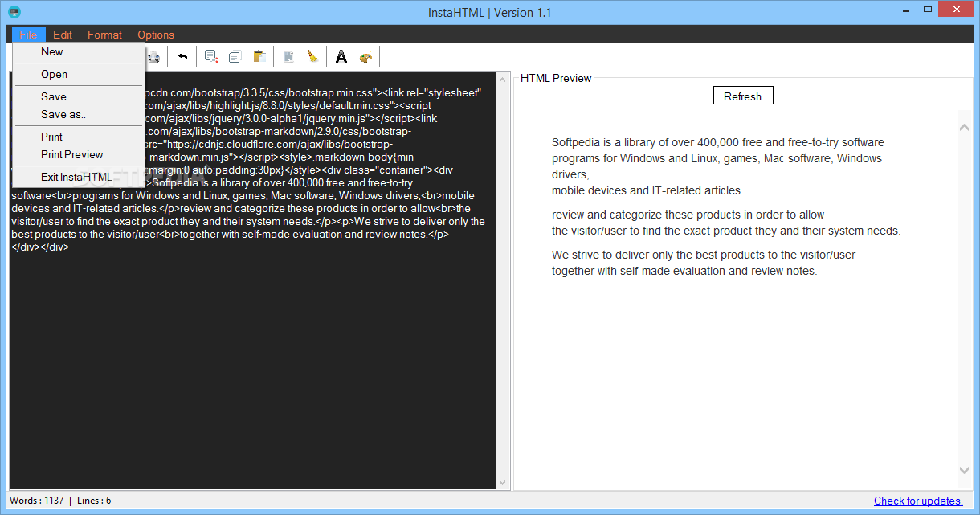The image size is (980, 515).
Task: Choose Save as.. from the File menu
Action: pos(79,114)
